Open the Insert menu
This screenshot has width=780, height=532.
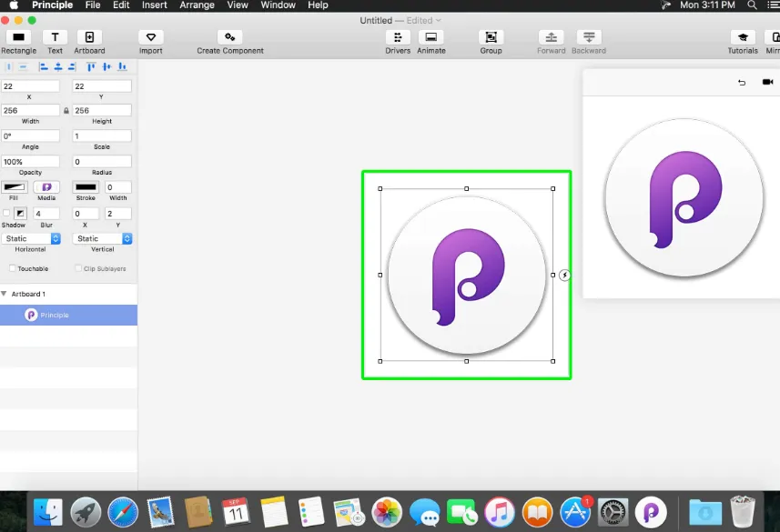coord(154,5)
